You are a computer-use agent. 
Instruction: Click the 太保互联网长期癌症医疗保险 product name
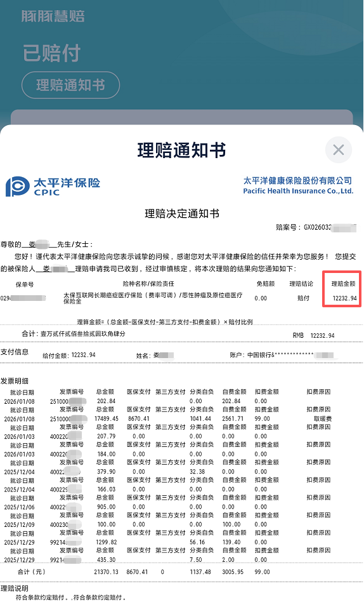point(153,298)
